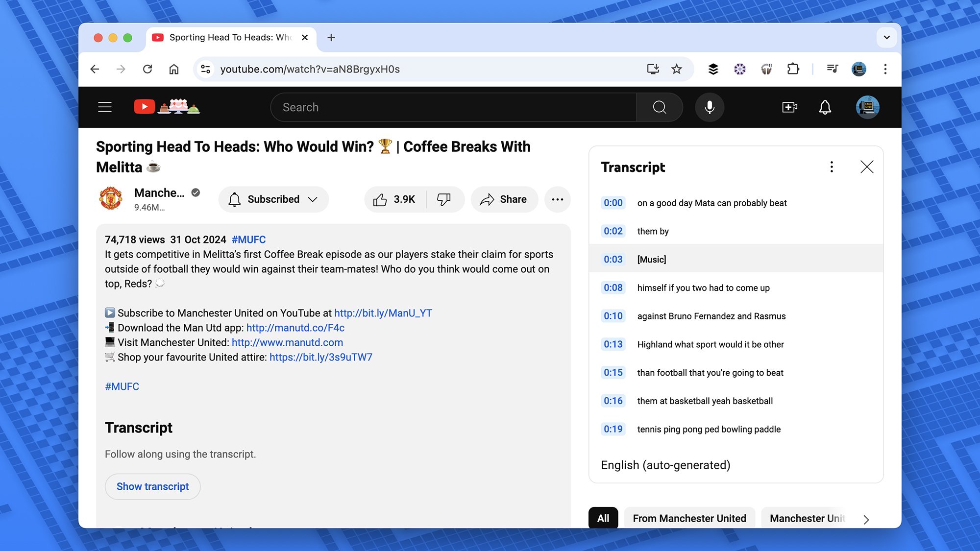The image size is (980, 551).
Task: Dislike the video with the thumbs down
Action: tap(444, 199)
